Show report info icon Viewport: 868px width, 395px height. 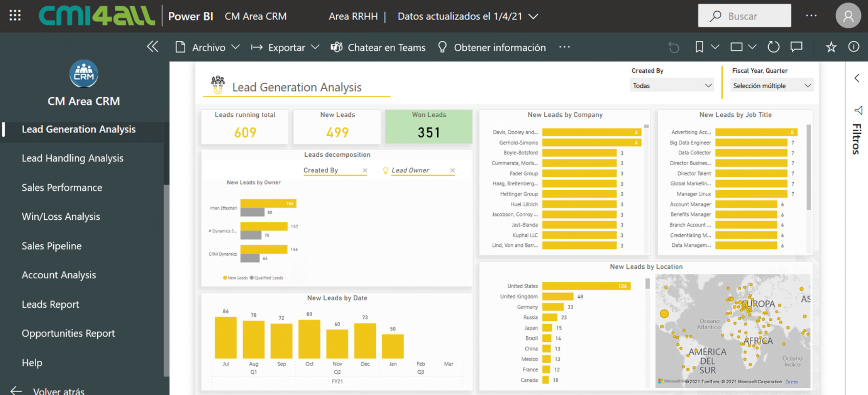point(853,47)
